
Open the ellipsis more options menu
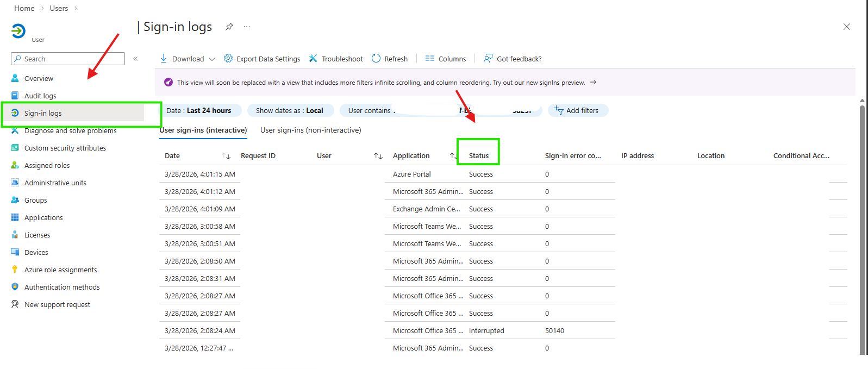[247, 27]
